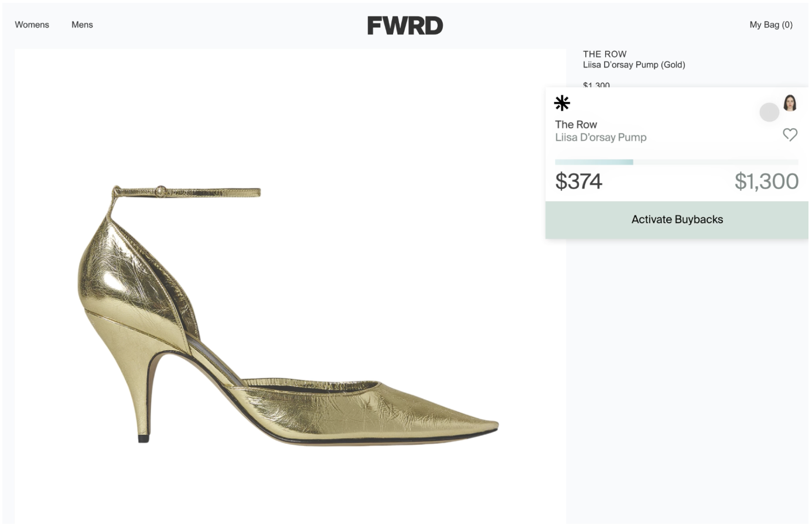Click THE ROW brand name heading
The image size is (812, 528).
605,54
